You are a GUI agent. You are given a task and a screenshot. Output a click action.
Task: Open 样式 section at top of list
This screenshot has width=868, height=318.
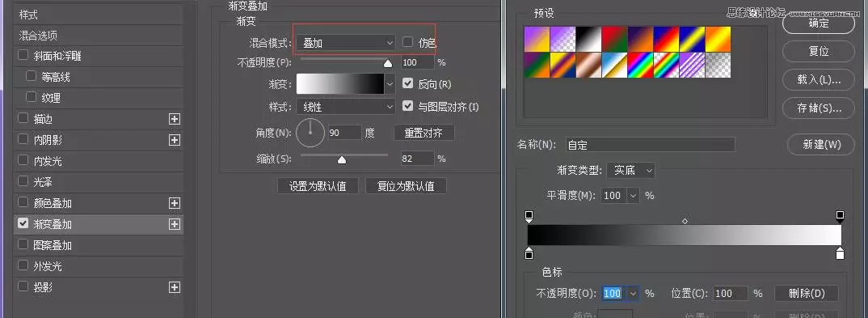tap(99, 15)
